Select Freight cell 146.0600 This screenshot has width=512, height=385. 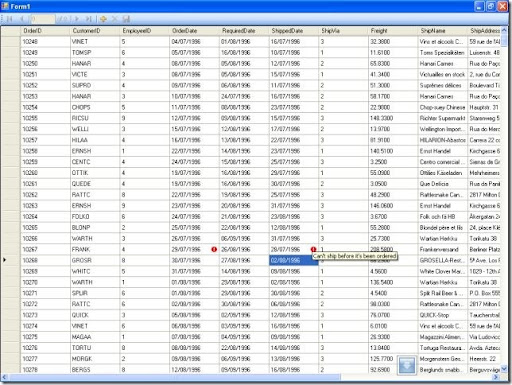[393, 206]
